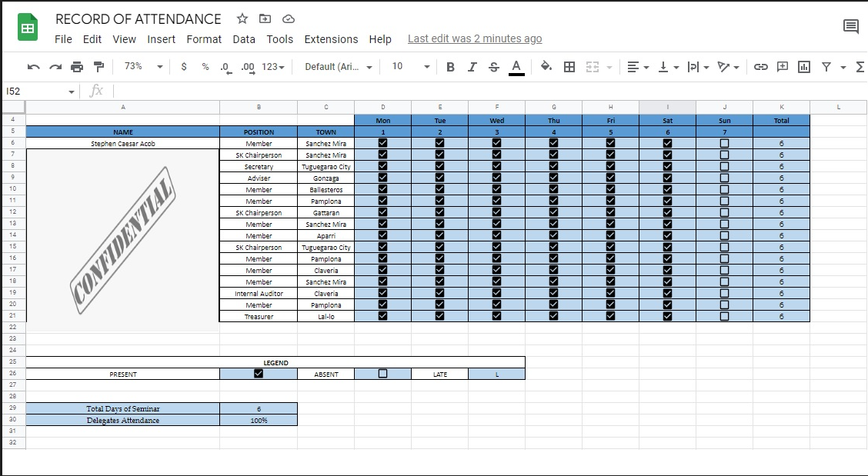This screenshot has height=476, width=868.
Task: Toggle Wednesday checkbox in Adviser row
Action: click(496, 178)
